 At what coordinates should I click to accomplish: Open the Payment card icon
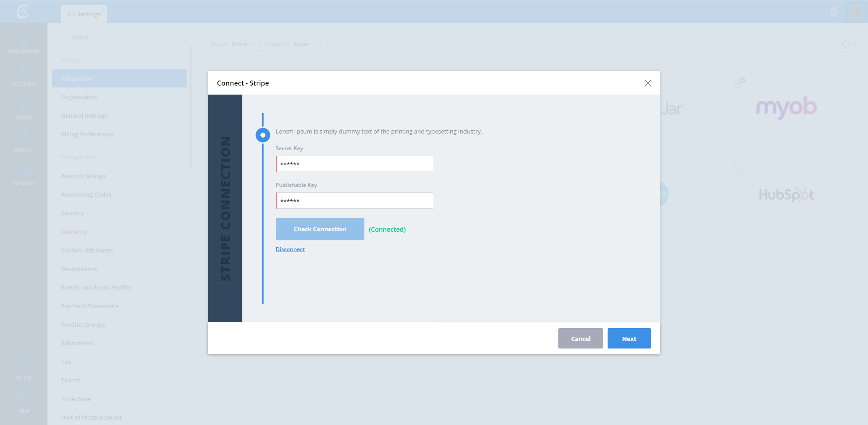[24, 172]
